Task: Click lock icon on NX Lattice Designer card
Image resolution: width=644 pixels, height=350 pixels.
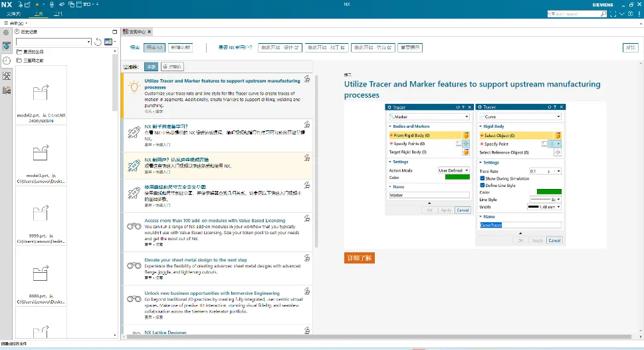Action: click(x=307, y=330)
